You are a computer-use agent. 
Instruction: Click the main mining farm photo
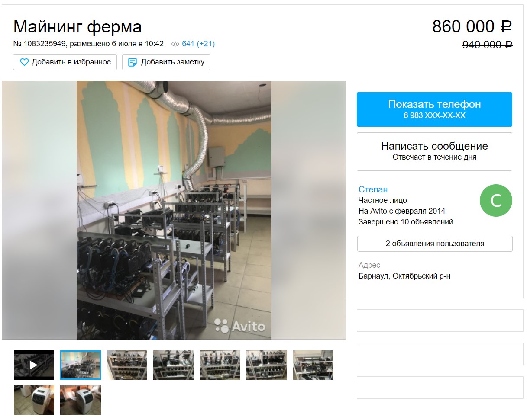174,210
